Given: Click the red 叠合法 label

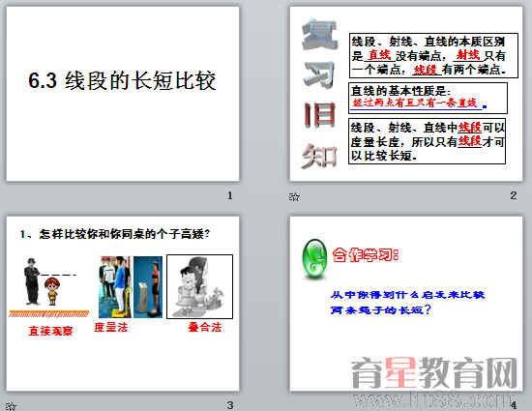Looking at the screenshot, I should click(205, 327).
